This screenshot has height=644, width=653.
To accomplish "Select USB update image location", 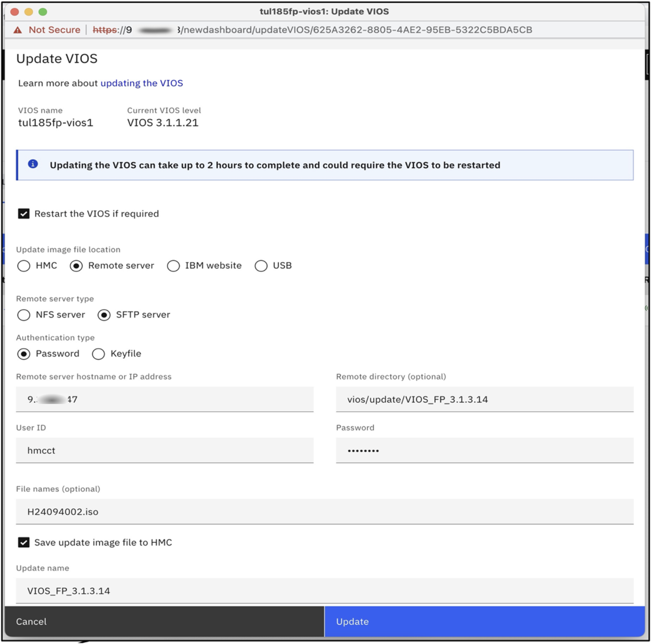I will point(261,266).
